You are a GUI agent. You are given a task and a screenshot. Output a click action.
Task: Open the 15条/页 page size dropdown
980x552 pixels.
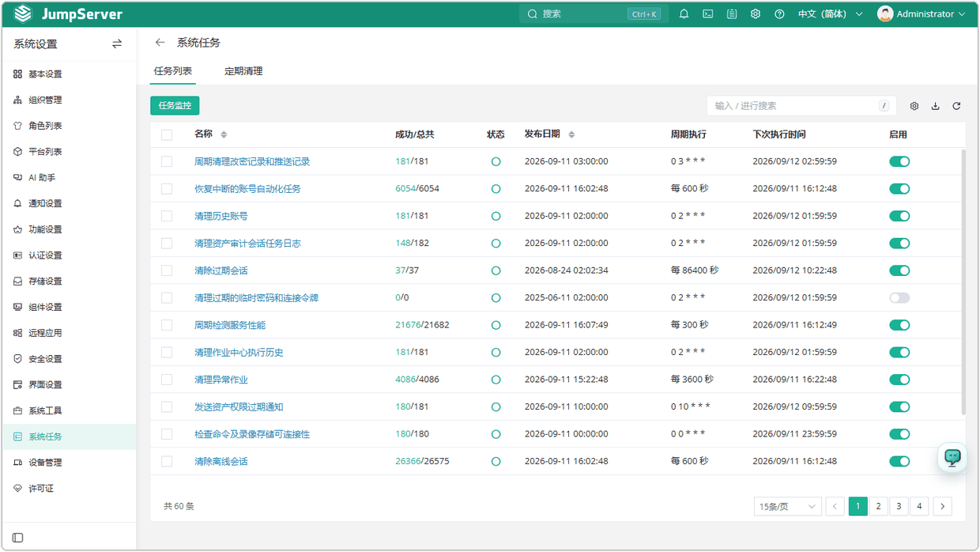(x=788, y=506)
